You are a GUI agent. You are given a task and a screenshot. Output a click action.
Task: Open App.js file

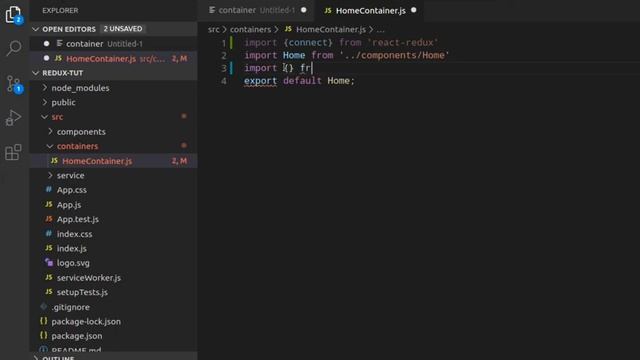[69, 204]
